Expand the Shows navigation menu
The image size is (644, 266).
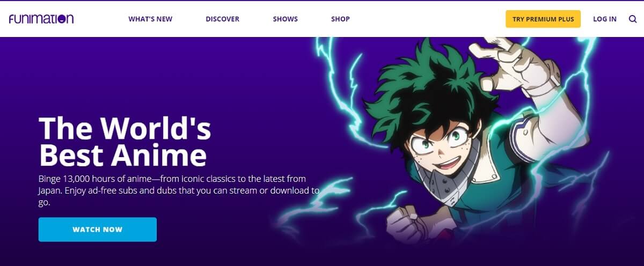click(x=285, y=19)
